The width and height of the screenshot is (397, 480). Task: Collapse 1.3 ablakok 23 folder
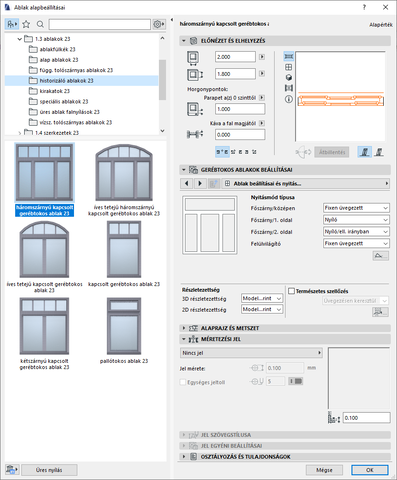[x=20, y=39]
